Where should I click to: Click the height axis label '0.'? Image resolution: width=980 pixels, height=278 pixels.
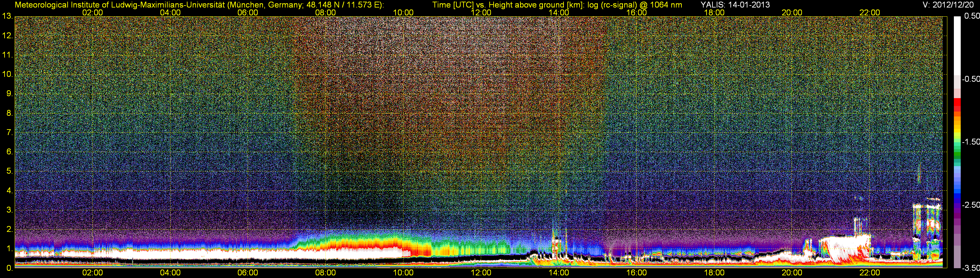(x=9, y=268)
